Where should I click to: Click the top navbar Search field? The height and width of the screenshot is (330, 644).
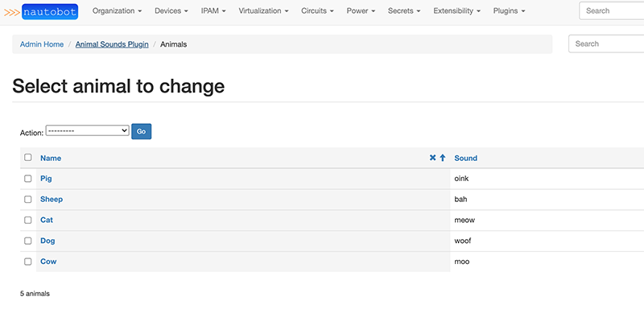612,11
